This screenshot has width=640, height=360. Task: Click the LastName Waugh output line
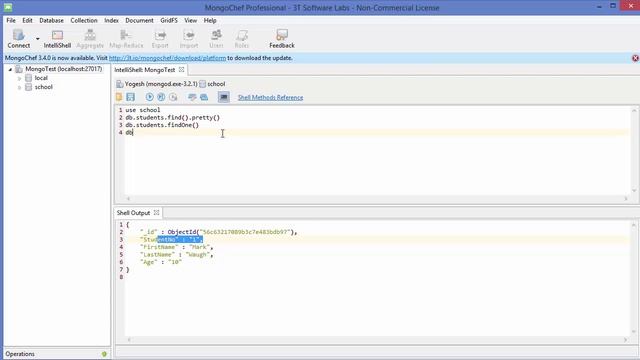pos(176,255)
